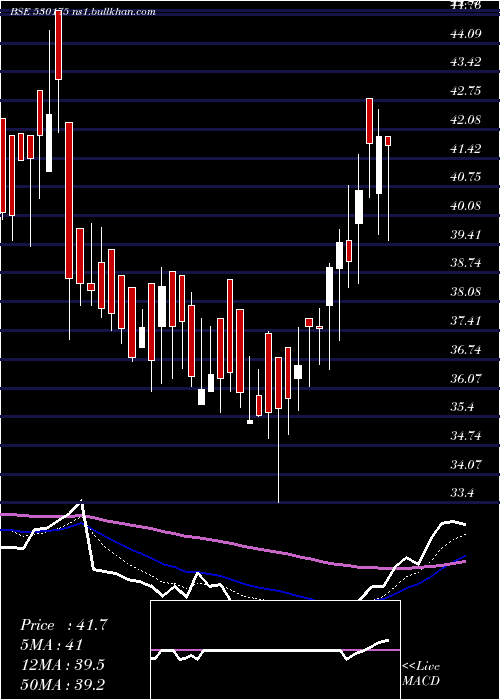This screenshot has height=700, width=500.
Task: Click the 44.09 price axis label
Action: 466,33
